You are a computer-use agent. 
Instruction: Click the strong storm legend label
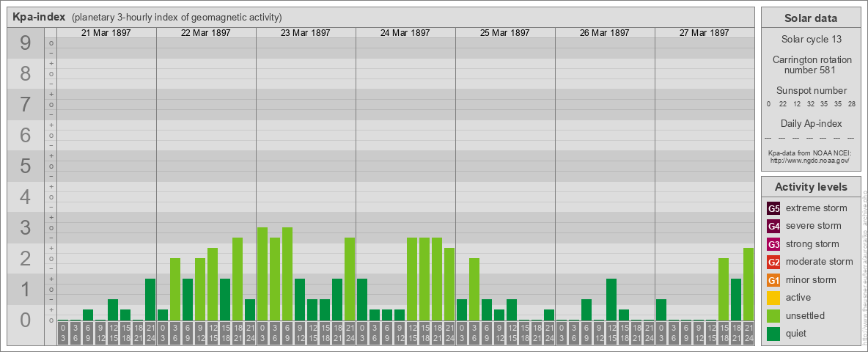tap(812, 244)
